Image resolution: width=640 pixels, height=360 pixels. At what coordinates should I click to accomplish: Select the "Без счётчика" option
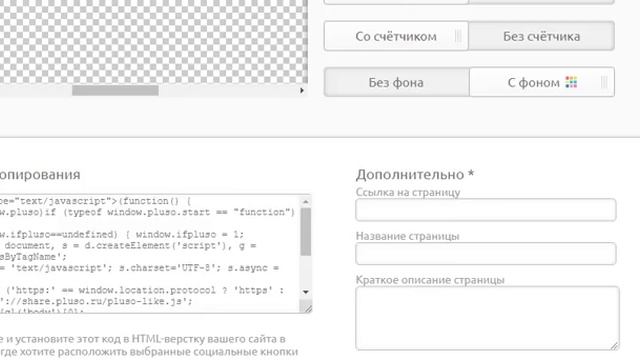[541, 36]
